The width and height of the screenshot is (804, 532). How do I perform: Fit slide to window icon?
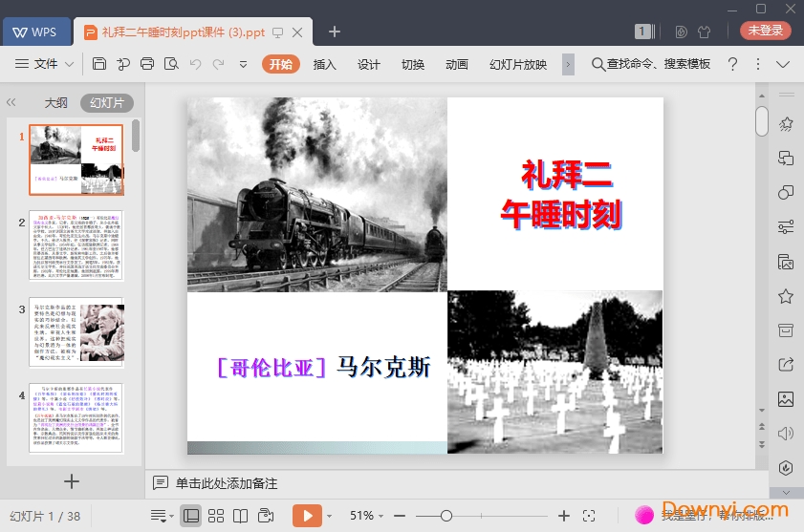pos(589,516)
